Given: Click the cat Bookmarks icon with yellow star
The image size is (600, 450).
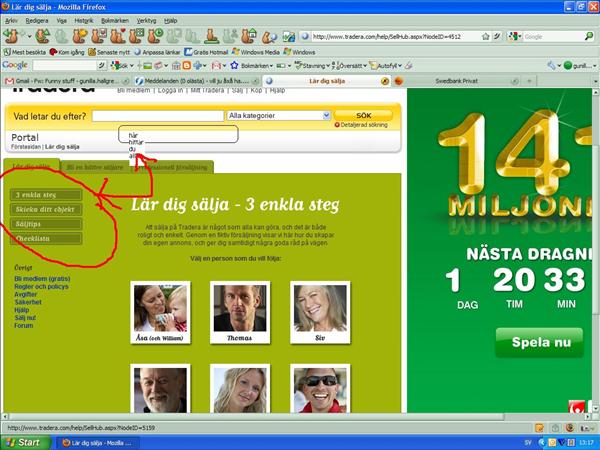Looking at the screenshot, I should [80, 36].
